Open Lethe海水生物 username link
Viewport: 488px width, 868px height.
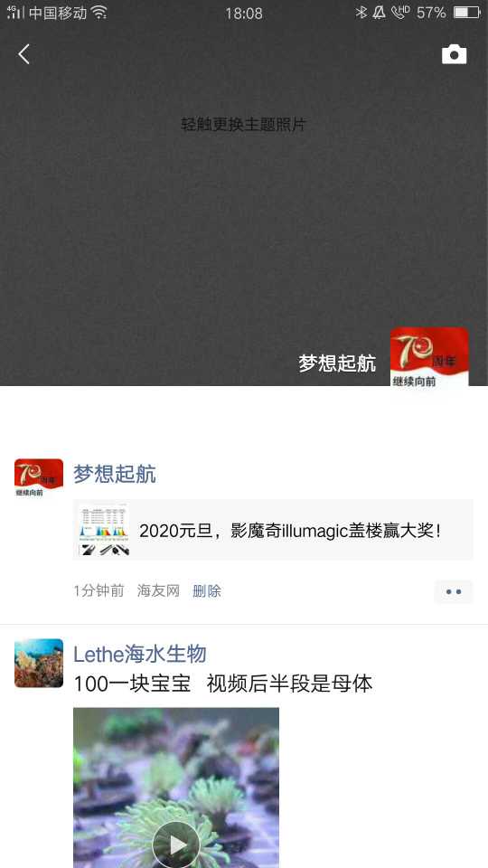tap(140, 654)
